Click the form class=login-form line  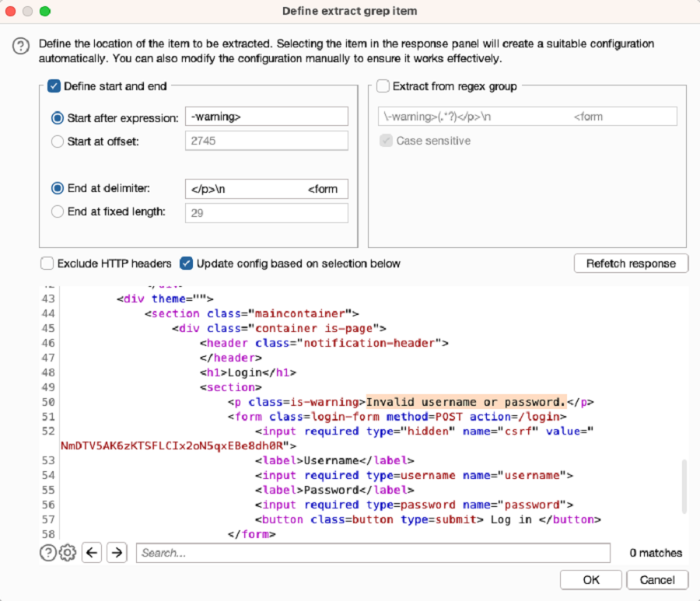click(x=397, y=417)
